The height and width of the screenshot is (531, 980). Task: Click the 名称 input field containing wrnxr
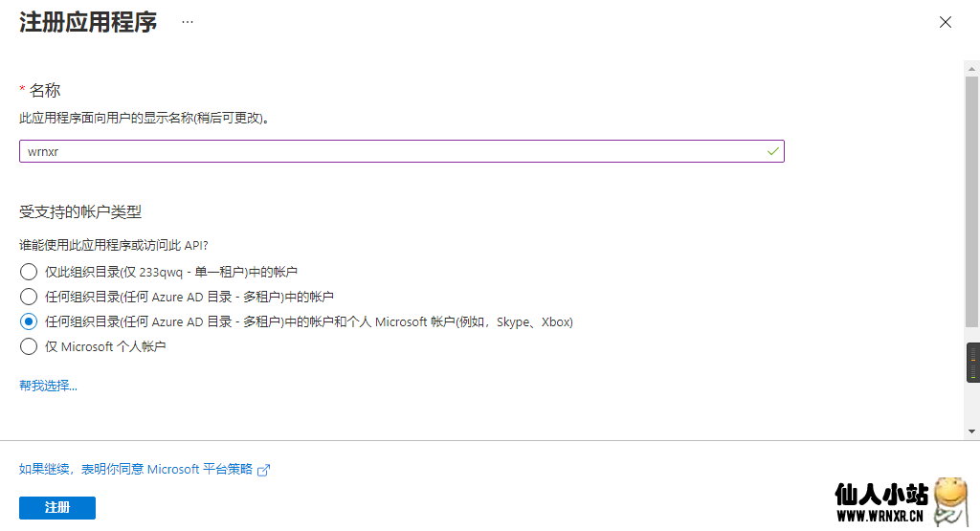[x=401, y=151]
